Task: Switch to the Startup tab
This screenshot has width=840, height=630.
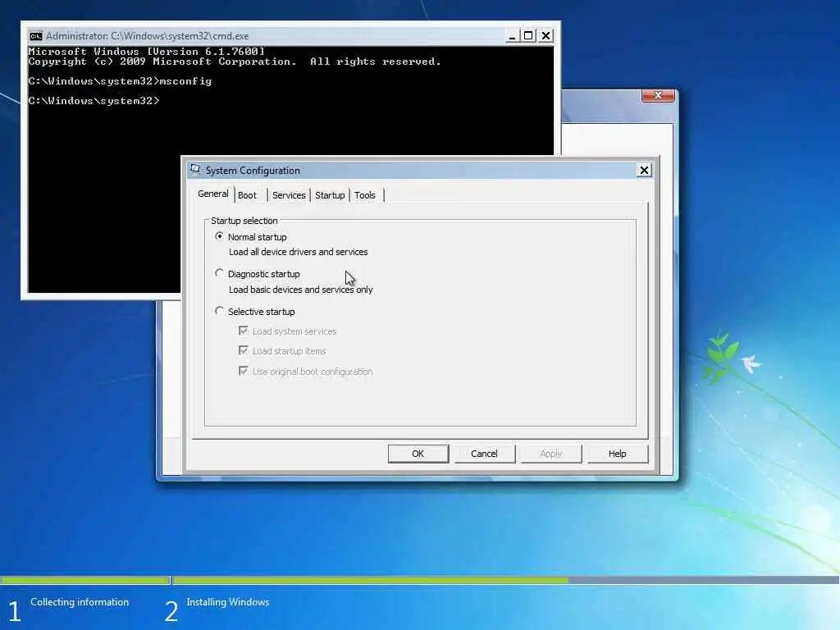Action: pos(330,195)
